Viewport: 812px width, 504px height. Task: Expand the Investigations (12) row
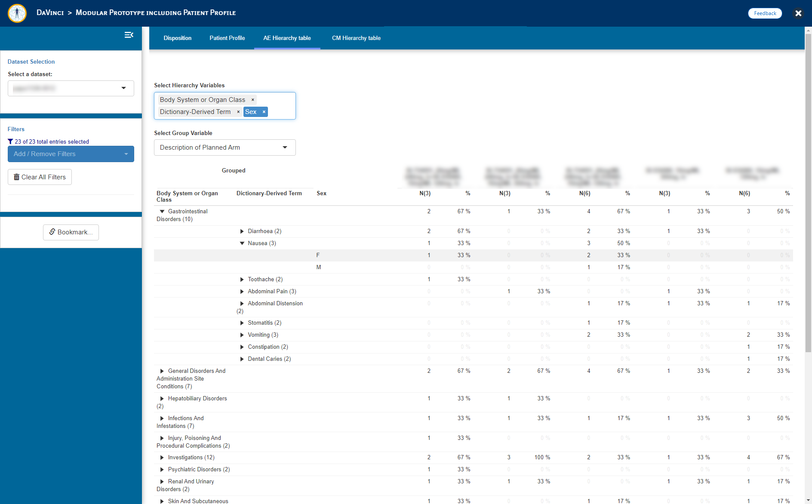pyautogui.click(x=162, y=458)
